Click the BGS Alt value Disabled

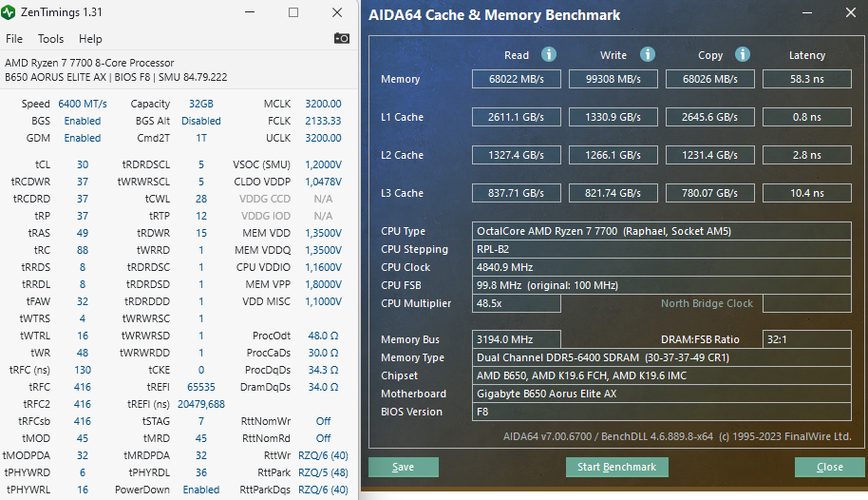click(x=201, y=121)
